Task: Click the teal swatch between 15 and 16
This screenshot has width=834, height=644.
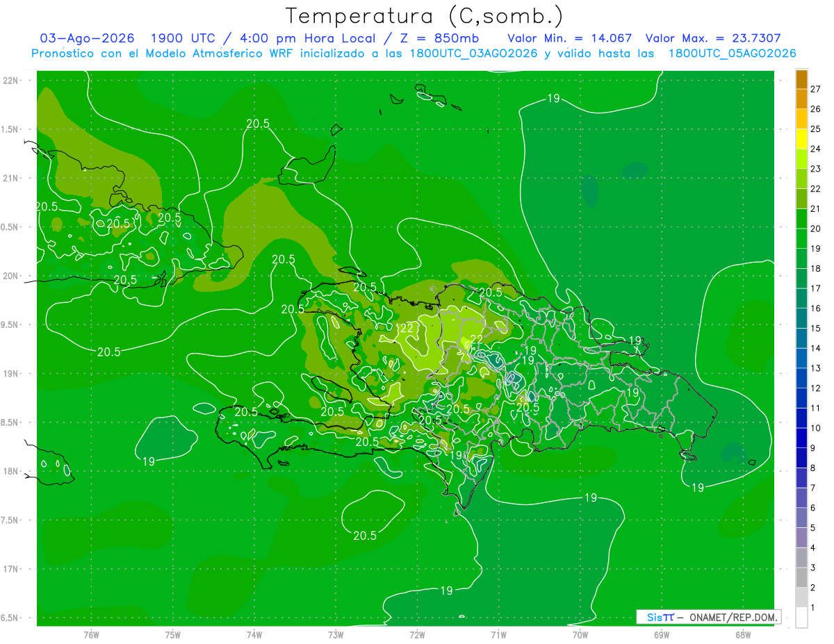Action: (x=801, y=318)
